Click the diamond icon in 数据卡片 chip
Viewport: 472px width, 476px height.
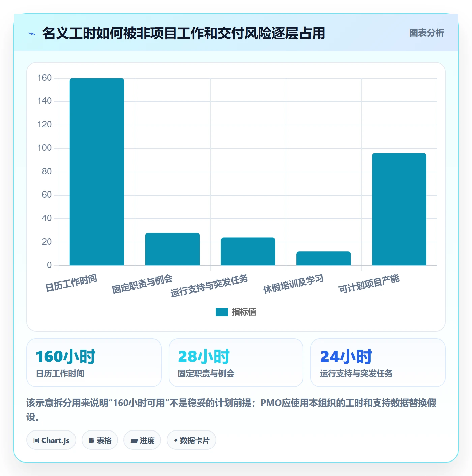point(176,440)
